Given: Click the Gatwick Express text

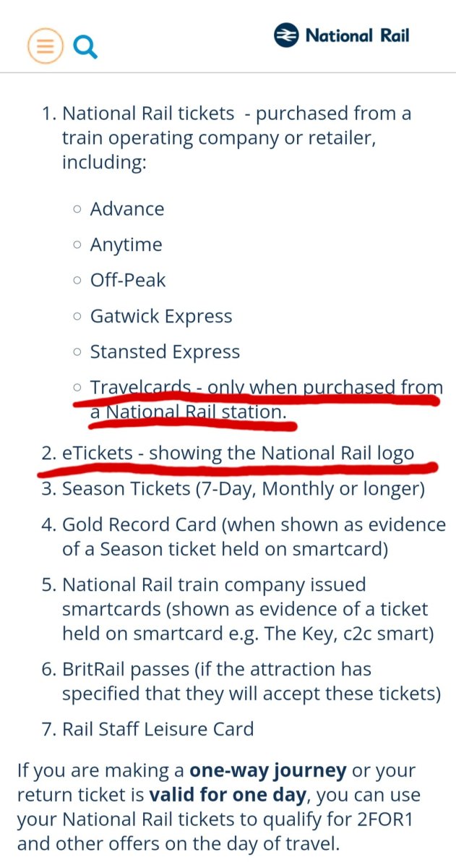Looking at the screenshot, I should point(161,316).
